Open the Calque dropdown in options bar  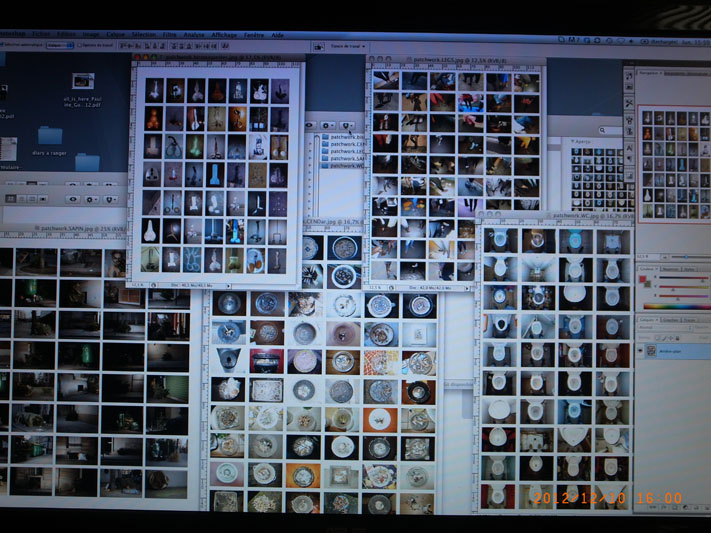click(x=60, y=45)
